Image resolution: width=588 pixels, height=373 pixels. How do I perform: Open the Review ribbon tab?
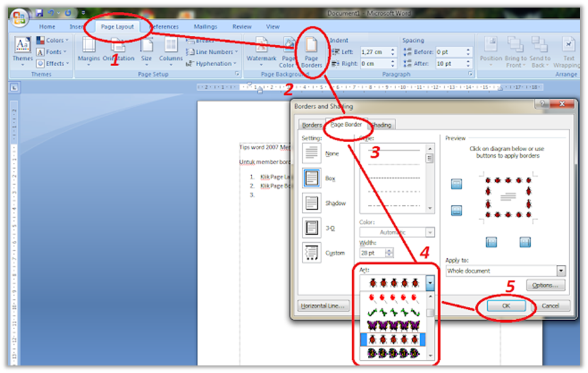pyautogui.click(x=242, y=26)
